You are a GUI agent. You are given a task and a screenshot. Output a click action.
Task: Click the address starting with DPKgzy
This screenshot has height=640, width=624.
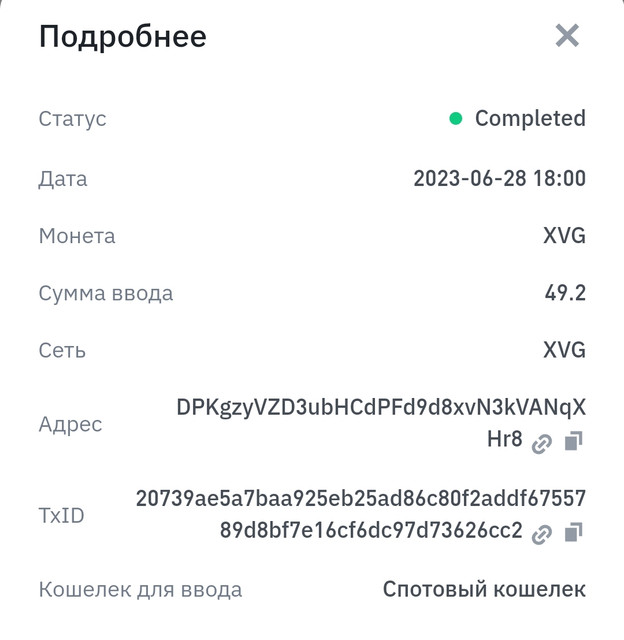pyautogui.click(x=381, y=423)
